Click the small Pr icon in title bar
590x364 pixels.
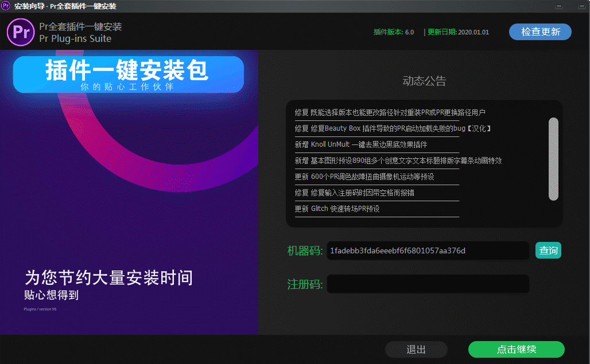pos(6,6)
